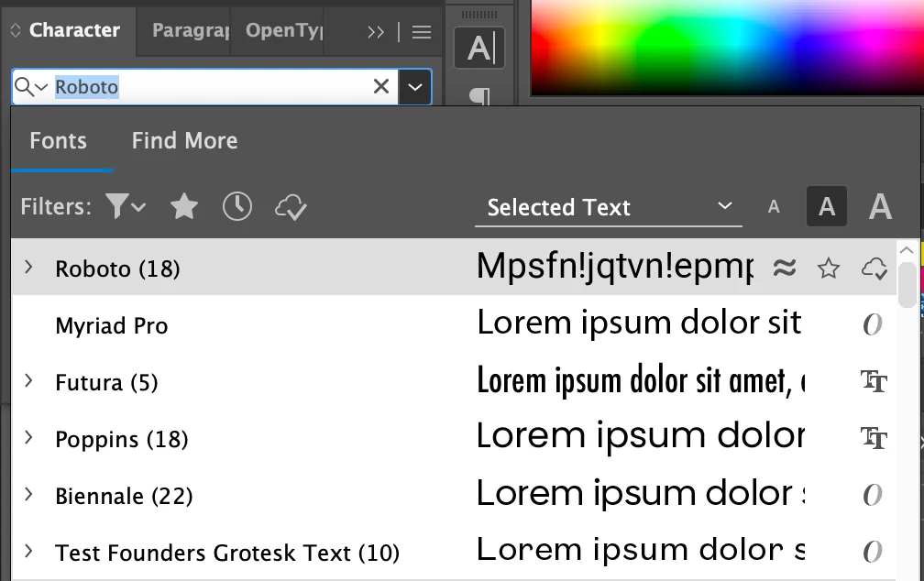Expand Test Founders Grotesk Text family
The height and width of the screenshot is (581, 924).
coord(28,552)
